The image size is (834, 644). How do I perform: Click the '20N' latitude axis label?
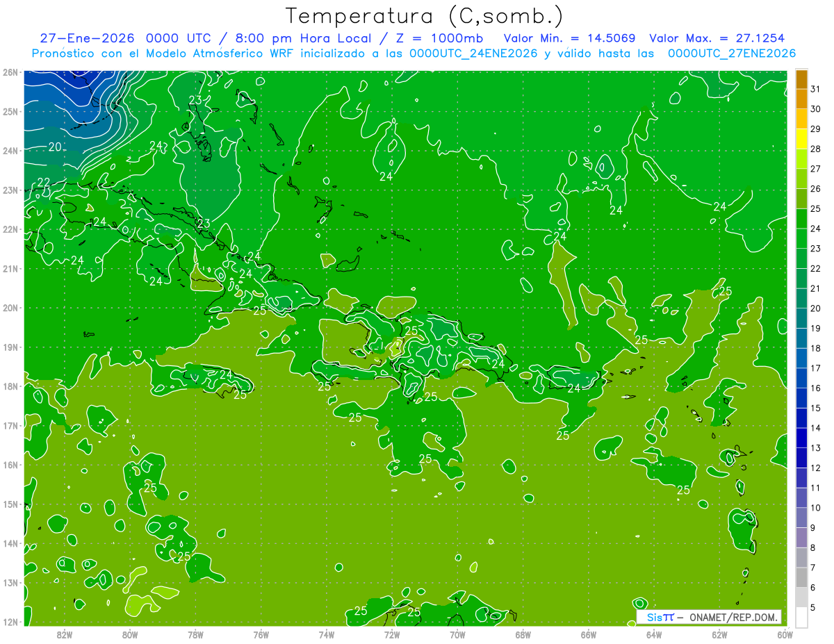click(x=10, y=308)
